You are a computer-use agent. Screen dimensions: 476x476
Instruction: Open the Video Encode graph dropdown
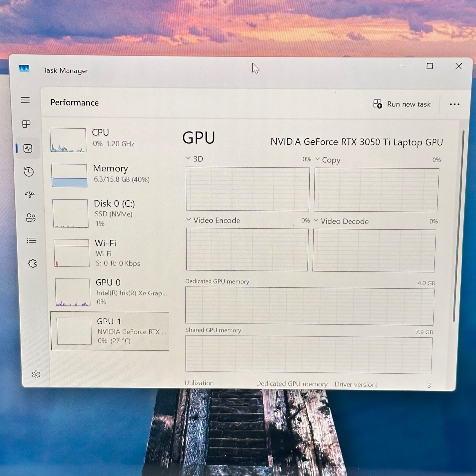[x=189, y=220]
